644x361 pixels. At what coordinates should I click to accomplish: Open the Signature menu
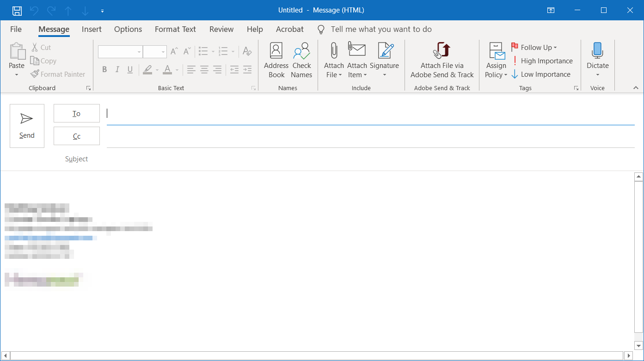384,60
